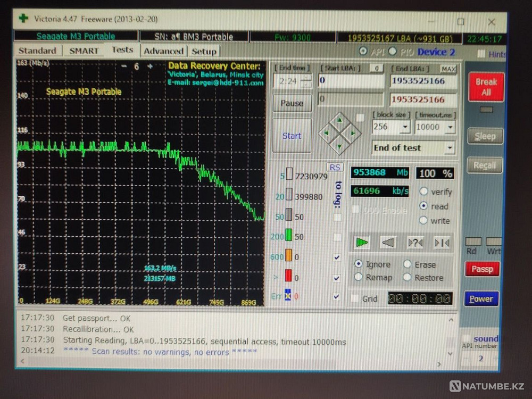Click the MAX button for End LBA

[448, 69]
